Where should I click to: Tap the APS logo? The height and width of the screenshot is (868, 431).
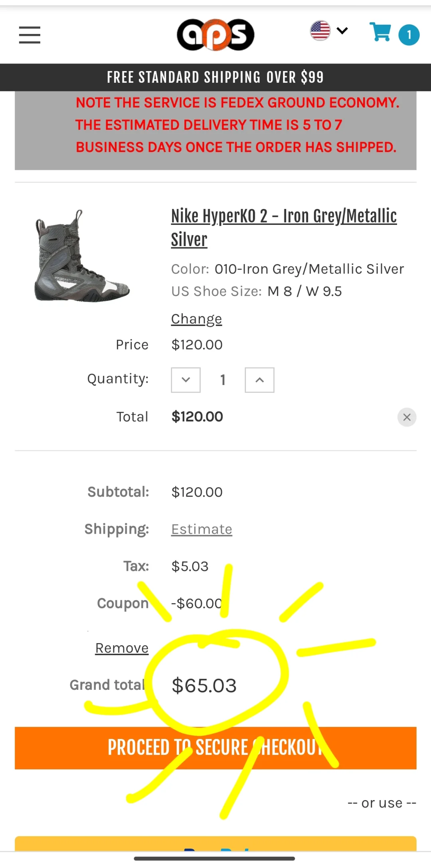click(215, 35)
